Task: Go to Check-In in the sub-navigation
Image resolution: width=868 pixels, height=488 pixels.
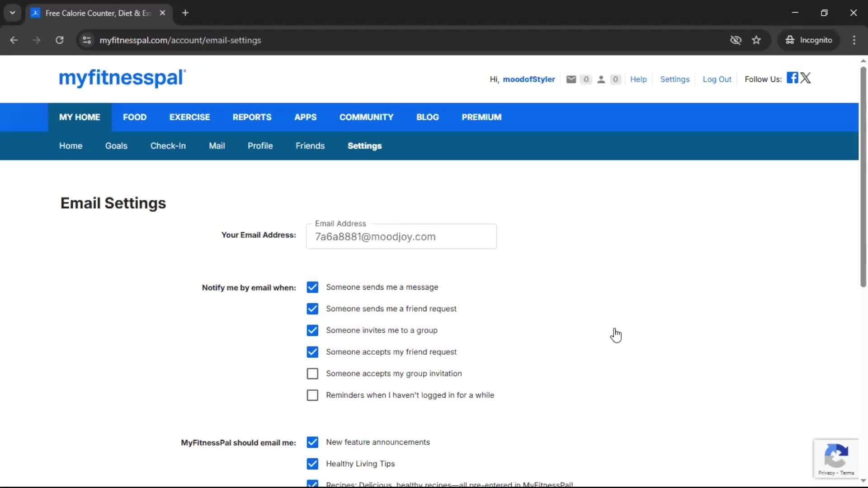Action: (168, 146)
